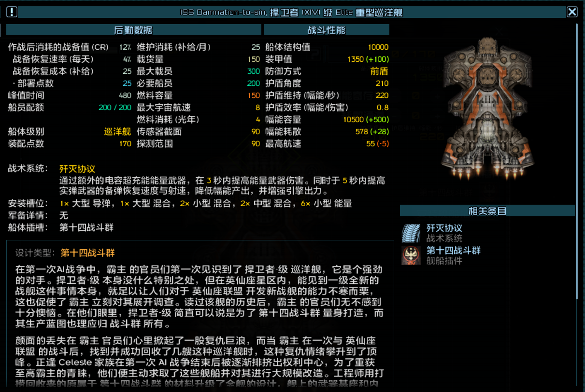This screenshot has height=392, width=585.
Task: Click the 歼灭协议 tactical system name
Action: pos(77,169)
